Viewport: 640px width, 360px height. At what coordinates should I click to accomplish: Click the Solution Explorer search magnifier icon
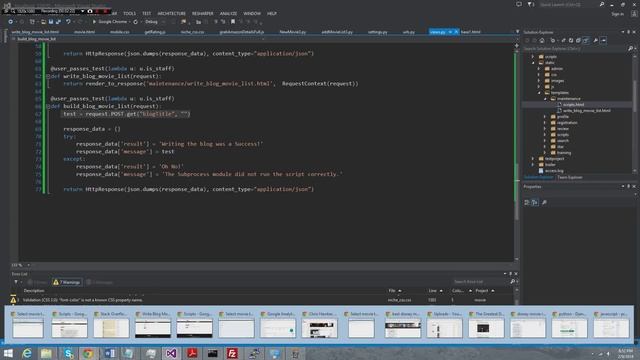tap(630, 49)
